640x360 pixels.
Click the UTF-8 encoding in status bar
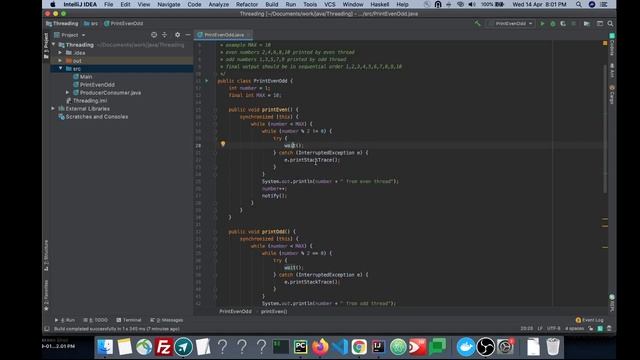(553, 329)
